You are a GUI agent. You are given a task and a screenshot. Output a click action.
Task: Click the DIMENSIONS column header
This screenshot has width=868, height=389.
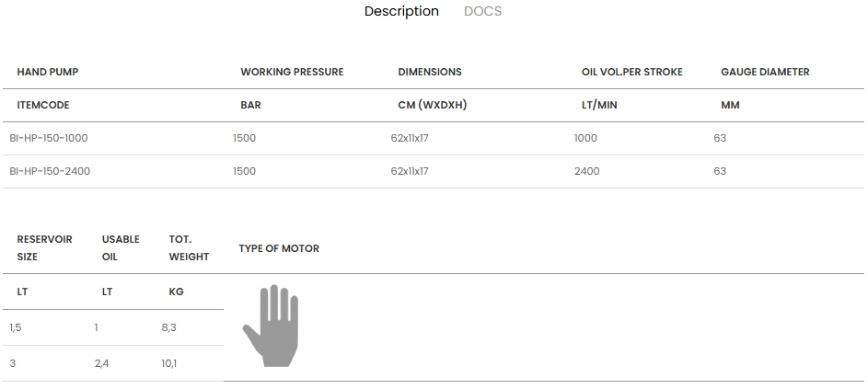coord(430,72)
